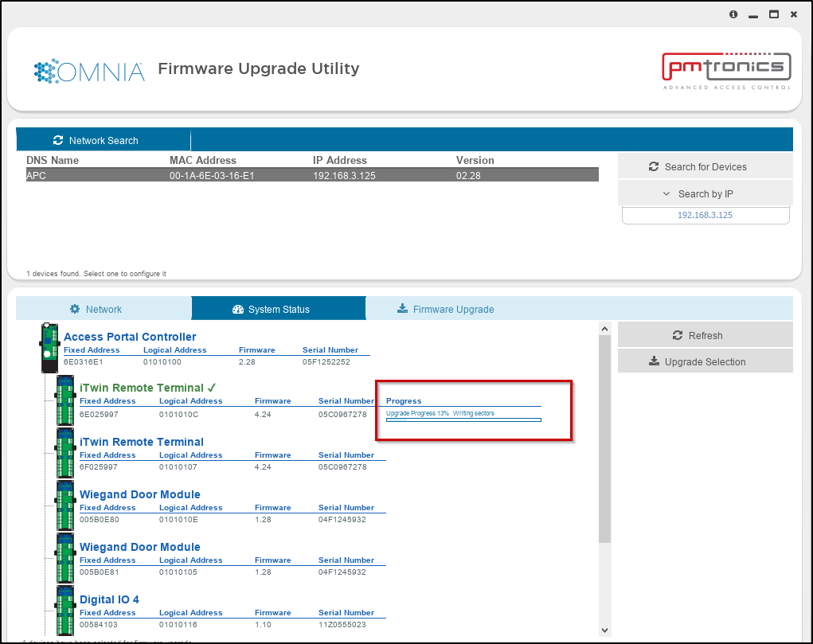Screen dimensions: 813x644
Task: Click serial number 11Z0555023
Action: point(342,624)
